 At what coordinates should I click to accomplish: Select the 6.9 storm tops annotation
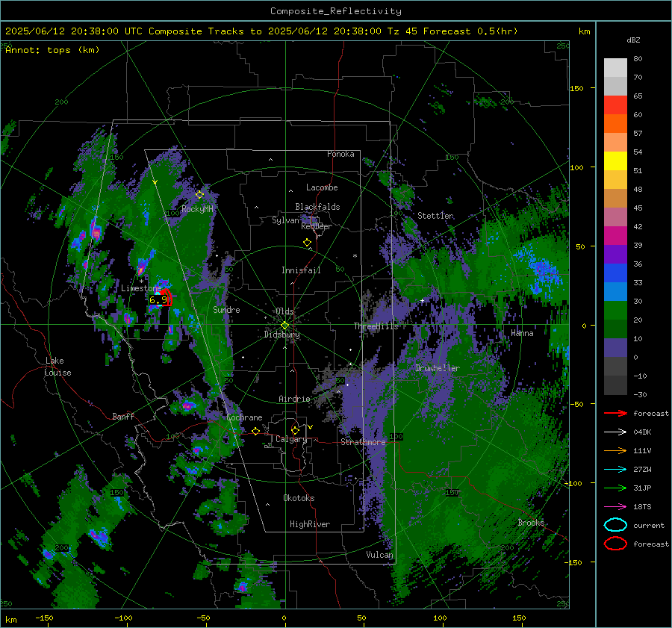(158, 300)
